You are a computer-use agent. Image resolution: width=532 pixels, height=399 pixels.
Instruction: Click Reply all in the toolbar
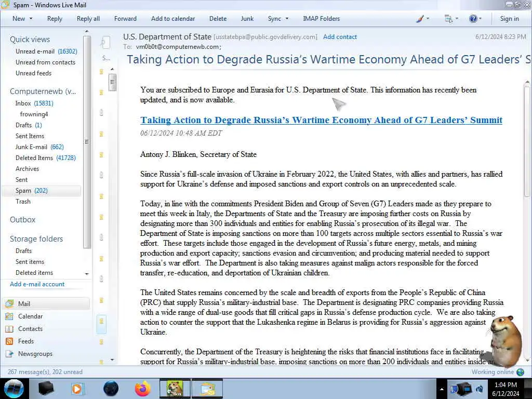pos(88,19)
